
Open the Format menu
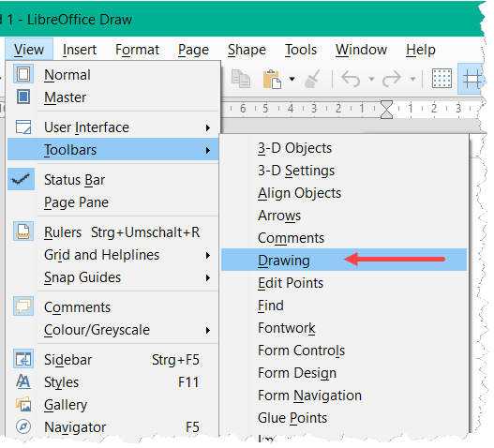click(x=138, y=50)
